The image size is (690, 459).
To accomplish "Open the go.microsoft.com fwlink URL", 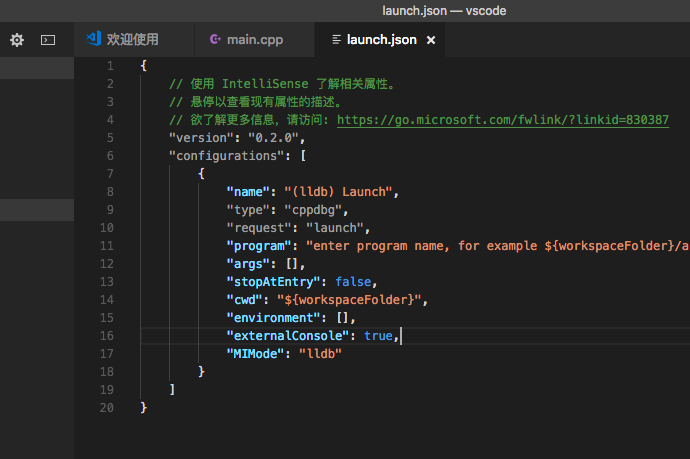I will coord(503,119).
